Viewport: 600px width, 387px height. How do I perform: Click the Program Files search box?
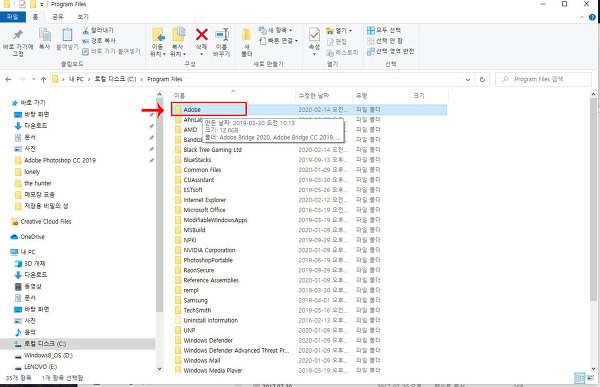click(x=543, y=79)
